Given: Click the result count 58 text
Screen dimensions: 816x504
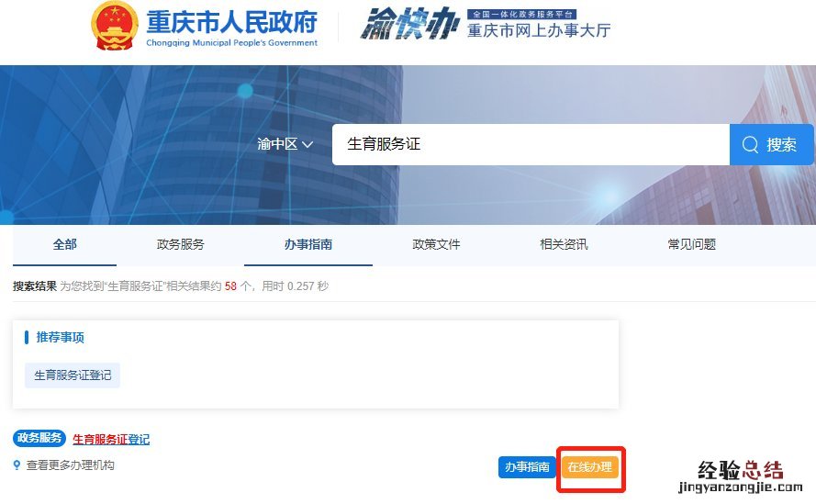Looking at the screenshot, I should [x=230, y=286].
